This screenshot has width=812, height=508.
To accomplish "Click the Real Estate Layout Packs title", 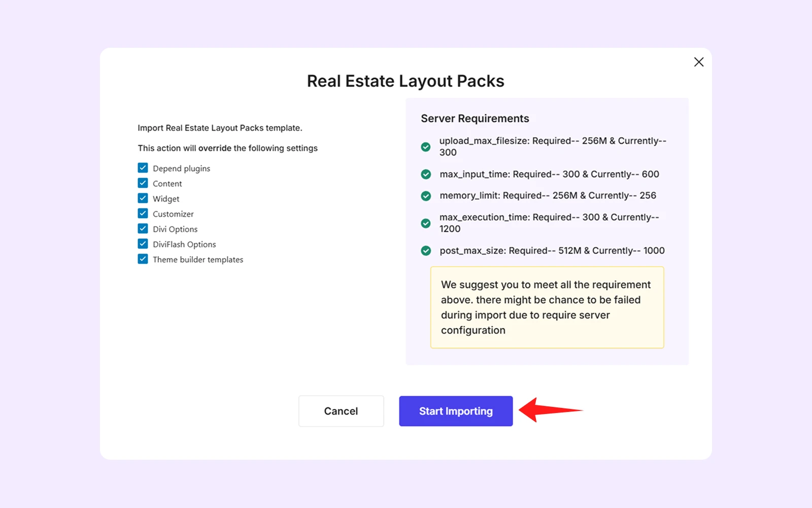I will coord(405,81).
